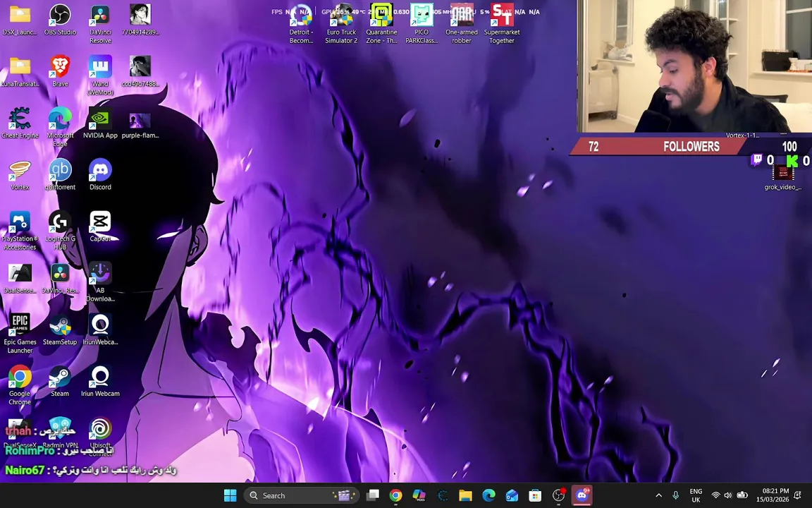The height and width of the screenshot is (508, 812).
Task: Select the grok_video file on desktop
Action: pyautogui.click(x=782, y=178)
